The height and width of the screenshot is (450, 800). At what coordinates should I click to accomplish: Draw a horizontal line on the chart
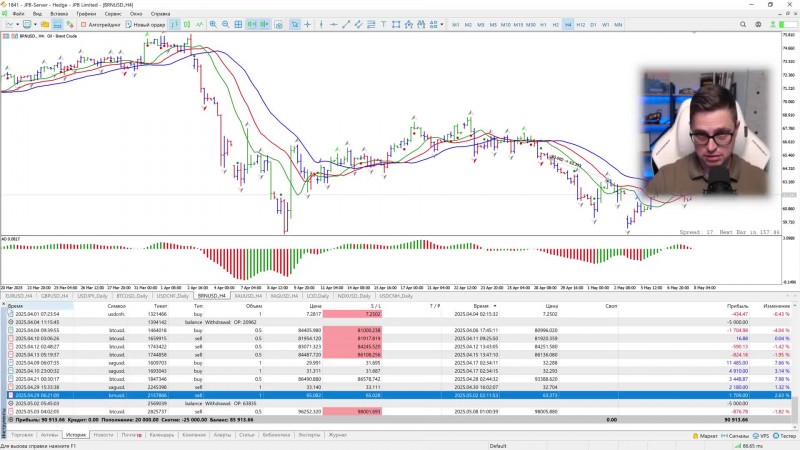click(x=333, y=24)
